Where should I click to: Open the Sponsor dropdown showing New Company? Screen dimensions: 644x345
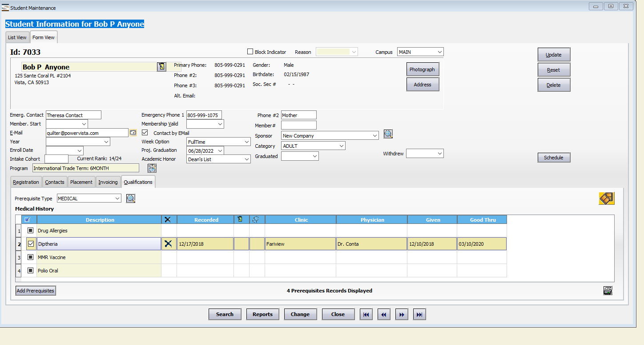(375, 136)
